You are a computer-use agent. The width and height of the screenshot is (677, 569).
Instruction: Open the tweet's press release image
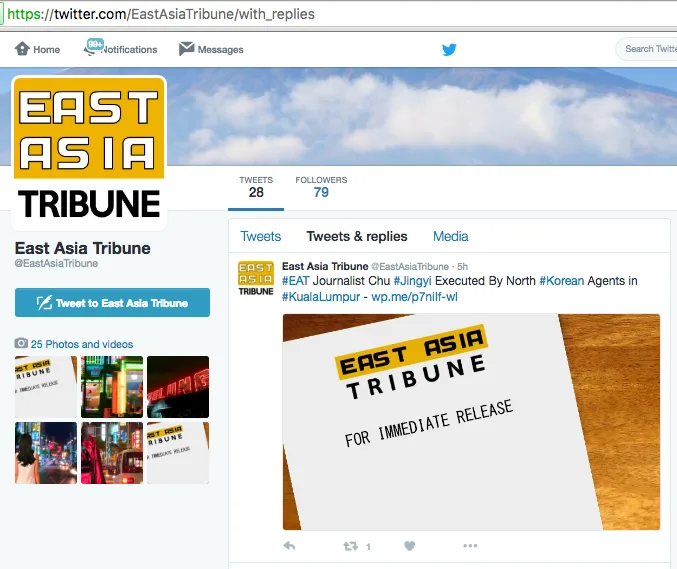471,422
